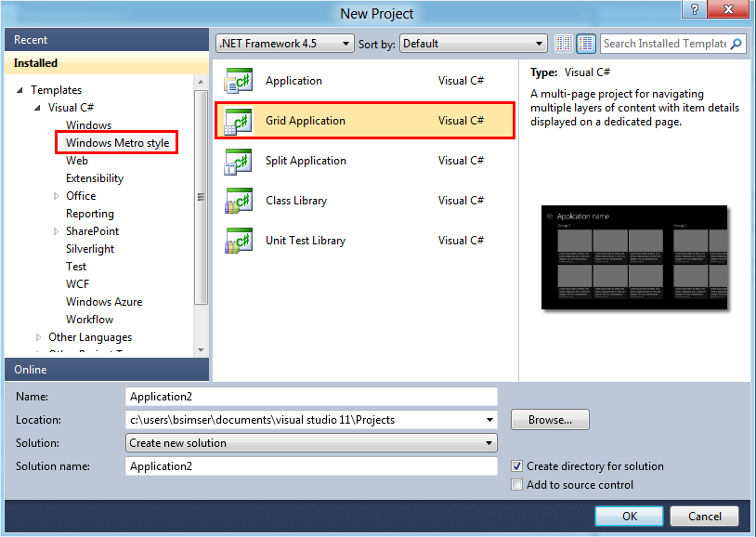Screen dimensions: 756x537
Task: Focus the Name text field
Action: pos(311,397)
